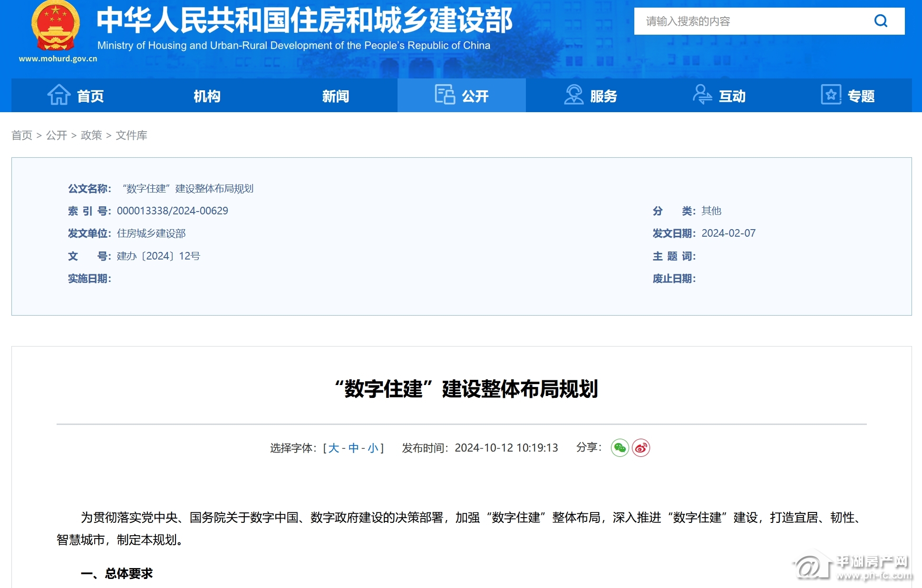Share article via Weibo icon
Viewport: 922px width, 588px height.
[x=641, y=448]
